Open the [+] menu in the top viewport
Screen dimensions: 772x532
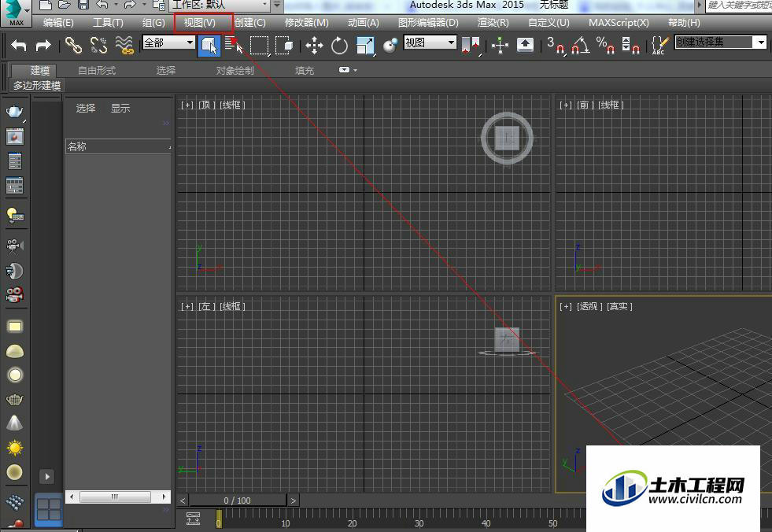[x=187, y=105]
